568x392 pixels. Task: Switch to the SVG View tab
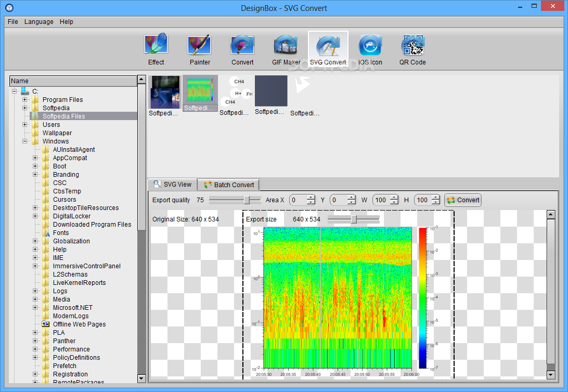coord(173,185)
